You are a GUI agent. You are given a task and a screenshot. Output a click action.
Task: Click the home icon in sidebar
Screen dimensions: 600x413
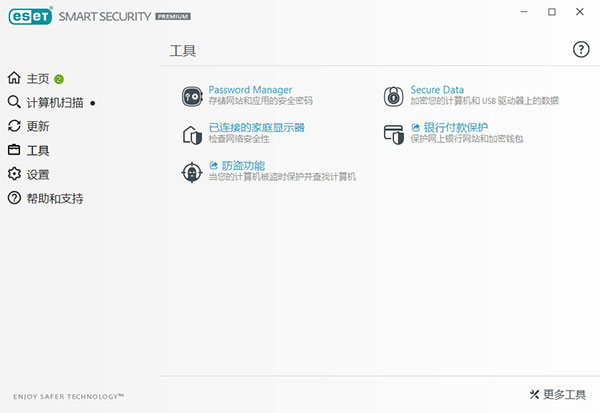[14, 78]
